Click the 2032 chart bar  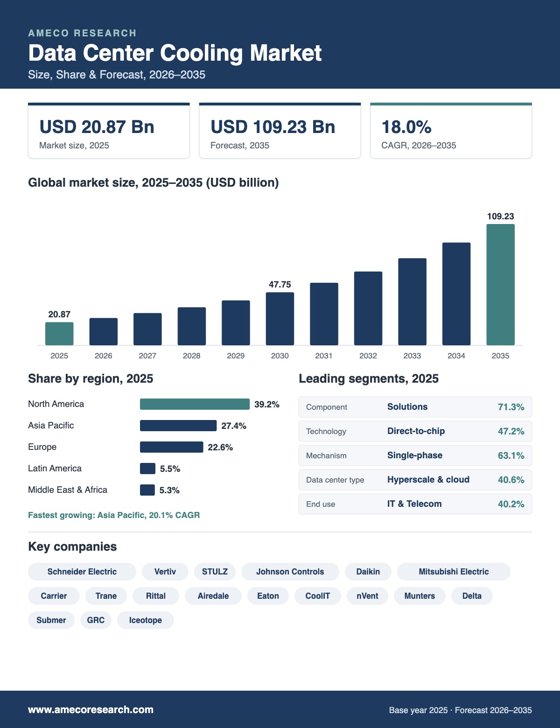pos(368,308)
